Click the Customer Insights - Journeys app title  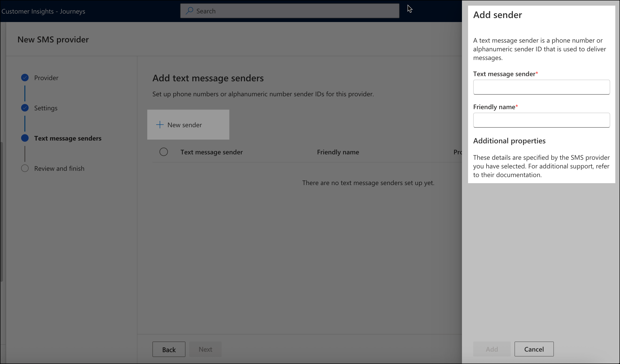pos(43,11)
